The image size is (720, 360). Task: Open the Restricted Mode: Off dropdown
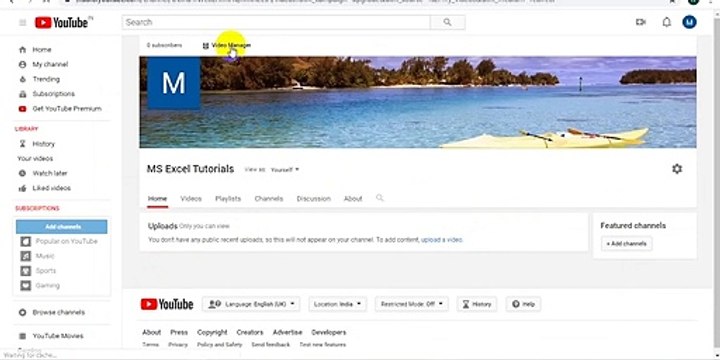click(411, 304)
